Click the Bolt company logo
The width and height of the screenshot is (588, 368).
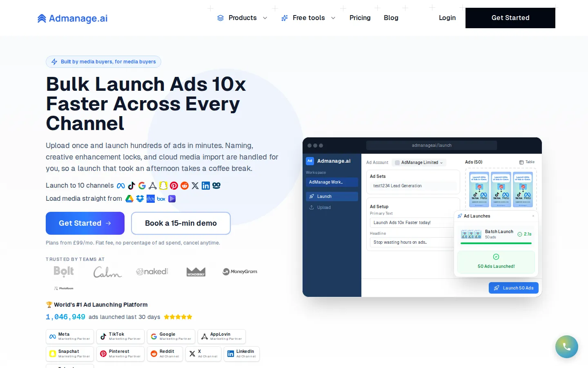pos(64,272)
